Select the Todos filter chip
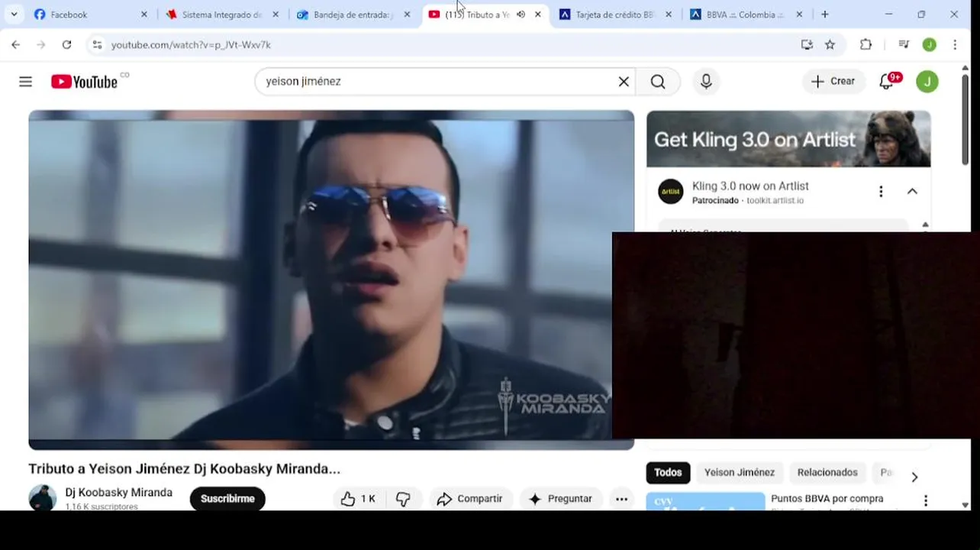This screenshot has height=550, width=980. point(668,472)
